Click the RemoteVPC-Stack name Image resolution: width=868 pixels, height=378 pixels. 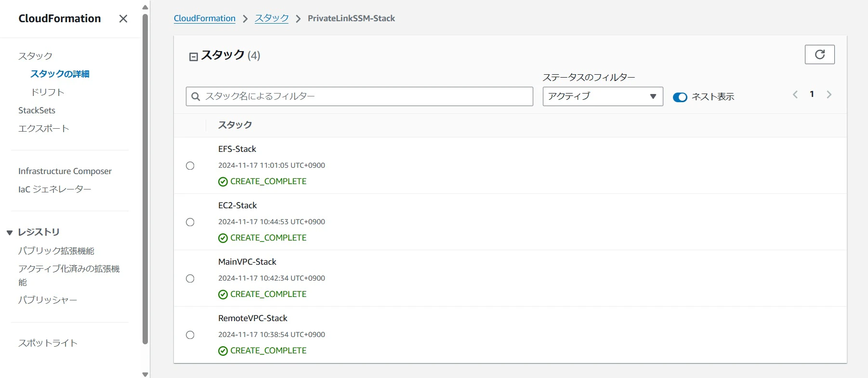pyautogui.click(x=252, y=318)
